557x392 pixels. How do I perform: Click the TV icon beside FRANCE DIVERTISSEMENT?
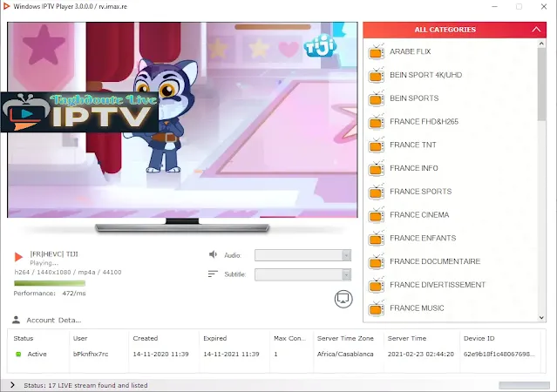(377, 285)
